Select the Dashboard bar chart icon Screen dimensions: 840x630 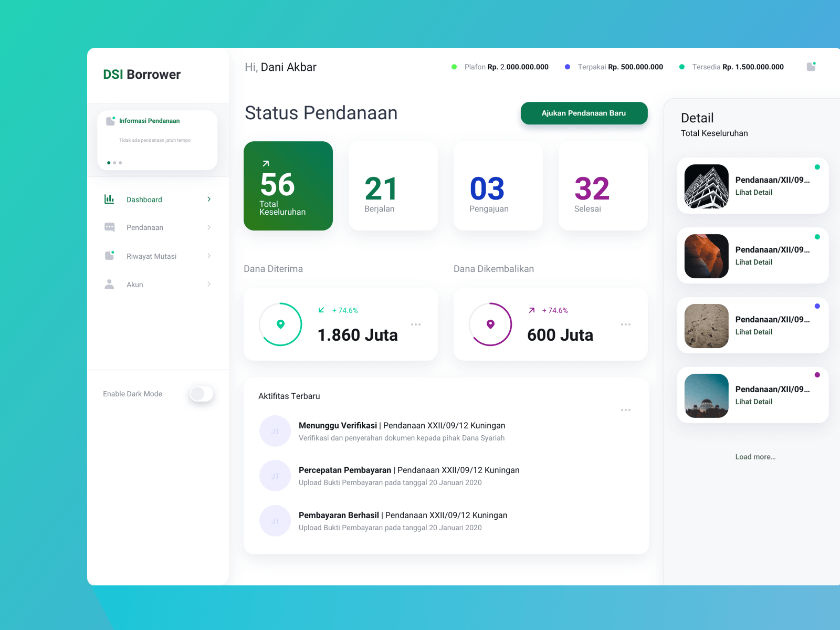click(x=109, y=199)
